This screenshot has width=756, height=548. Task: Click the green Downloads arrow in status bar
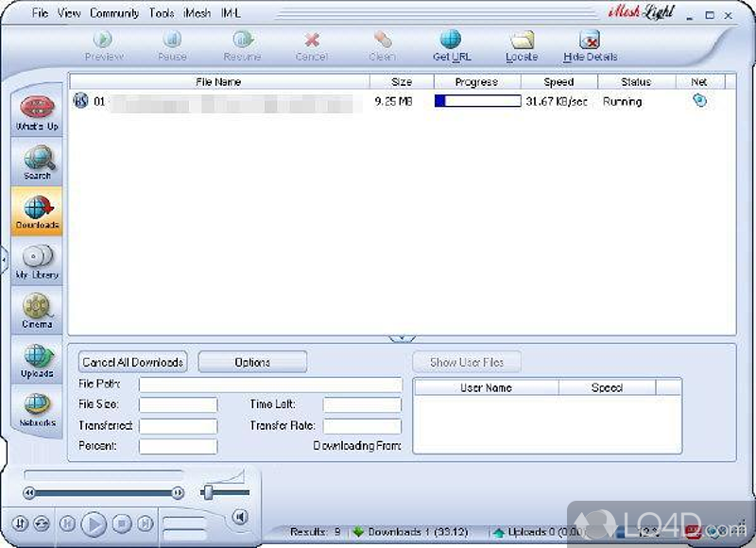[358, 532]
